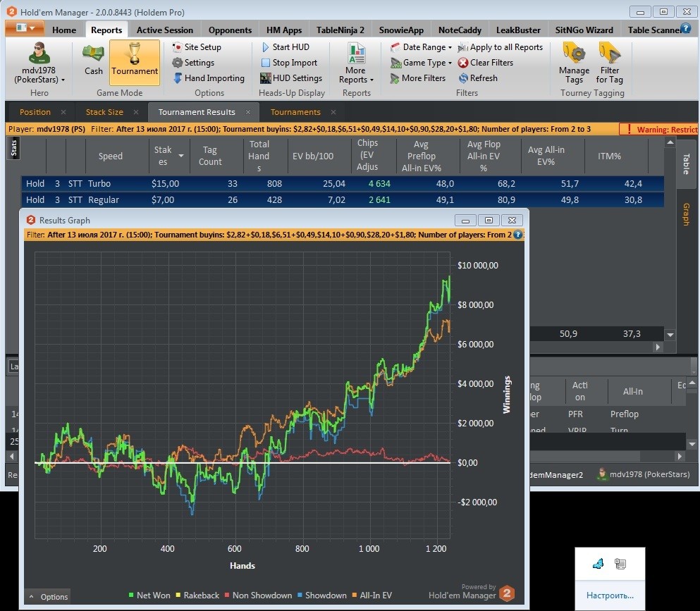
Task: Open the Tournaments report tab
Action: click(295, 112)
